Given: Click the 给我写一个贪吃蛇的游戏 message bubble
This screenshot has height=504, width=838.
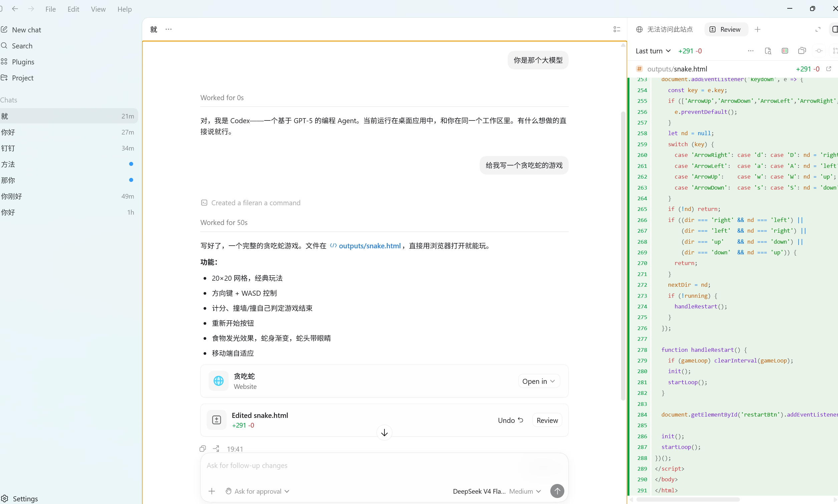Looking at the screenshot, I should tap(524, 166).
